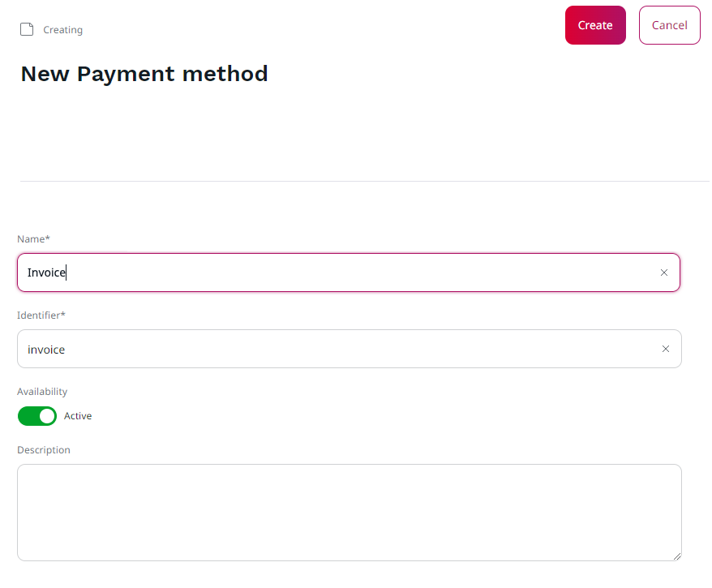Select the Invoice text in the Name field
The image size is (712, 588).
(x=45, y=273)
